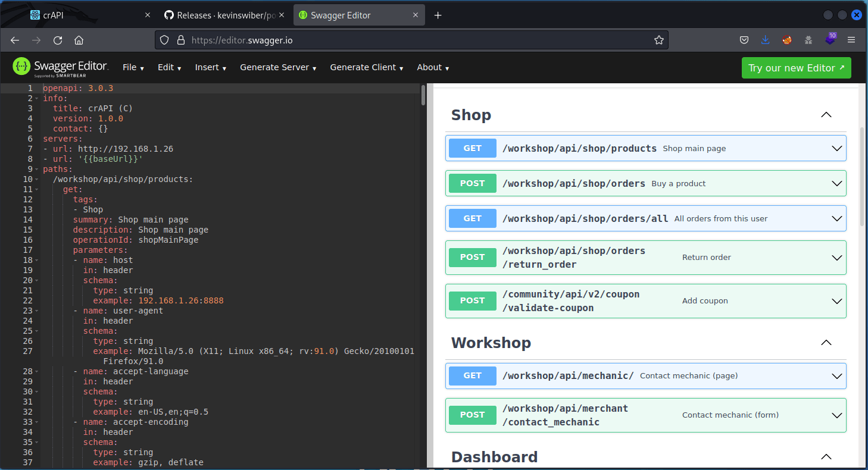
Task: Click the Swagger Editor logo icon
Action: [x=21, y=67]
